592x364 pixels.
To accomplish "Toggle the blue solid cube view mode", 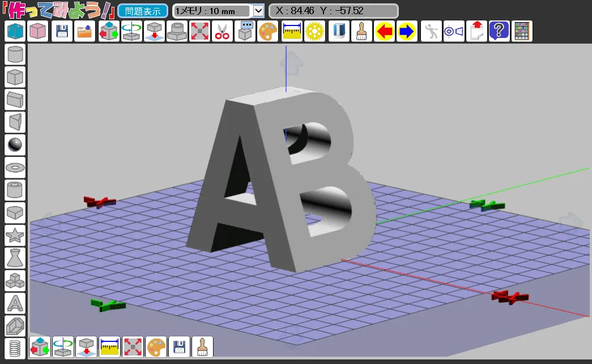I will click(15, 32).
